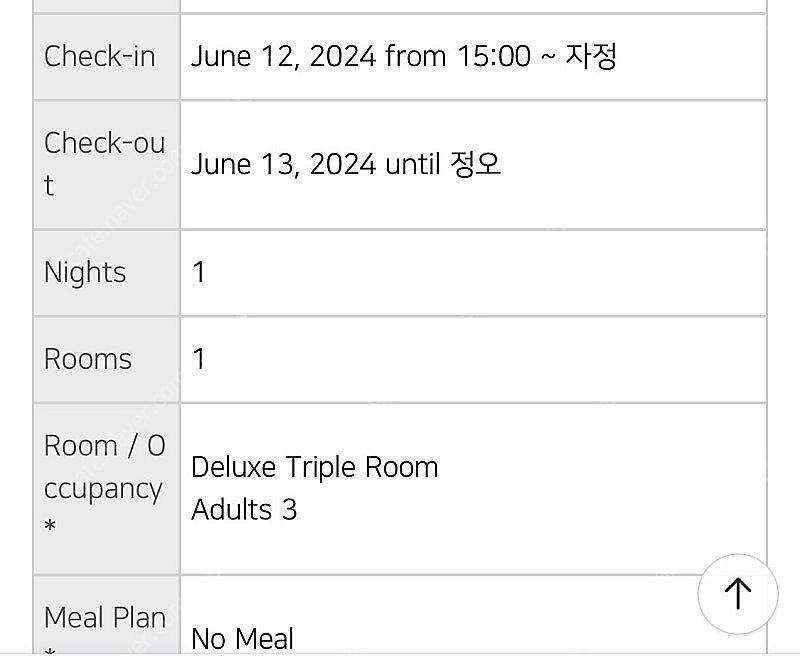Click the Nights label cell
This screenshot has height=668, width=800.
click(107, 273)
